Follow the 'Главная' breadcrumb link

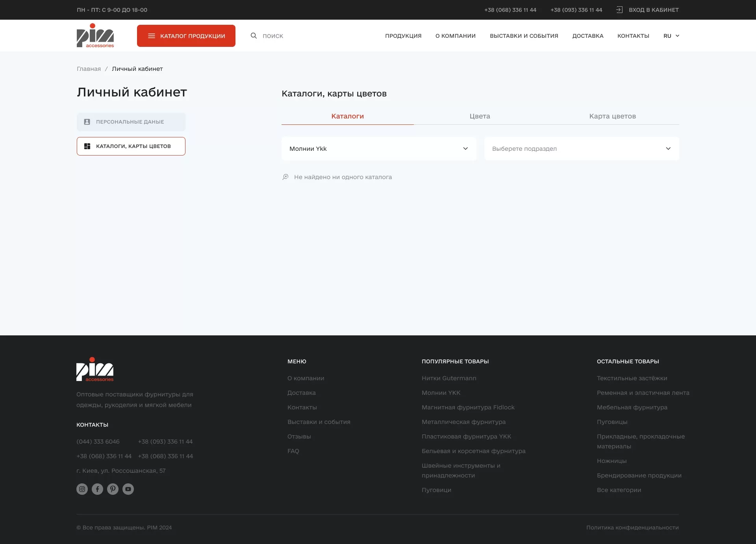(x=89, y=68)
